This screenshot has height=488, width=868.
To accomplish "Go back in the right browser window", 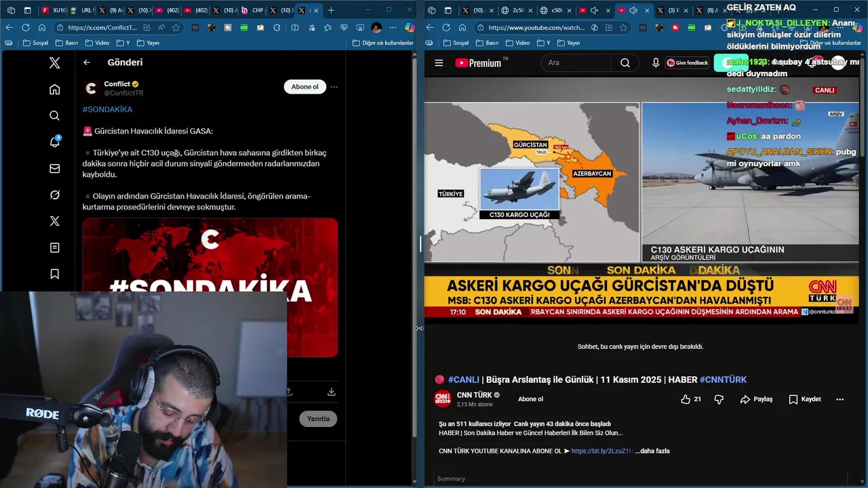I will (430, 28).
